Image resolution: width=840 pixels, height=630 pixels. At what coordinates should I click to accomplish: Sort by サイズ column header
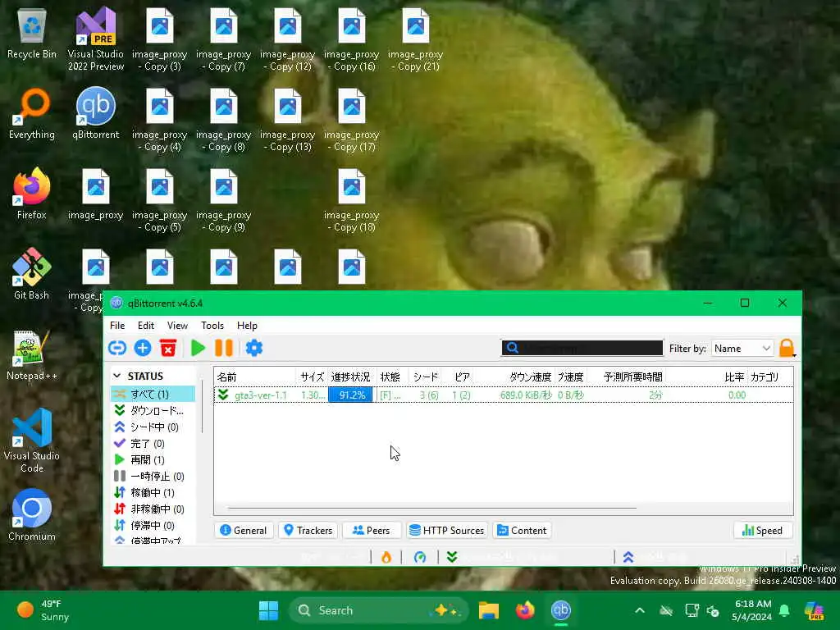tap(312, 377)
